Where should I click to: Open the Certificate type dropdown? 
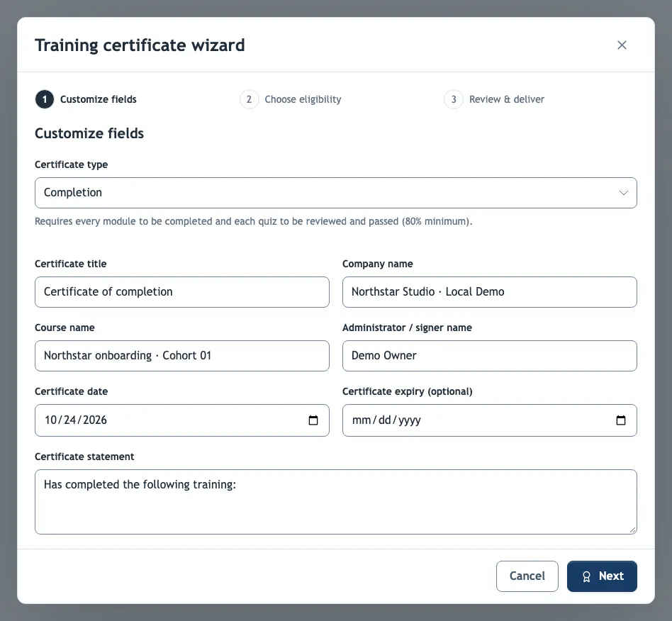[335, 193]
